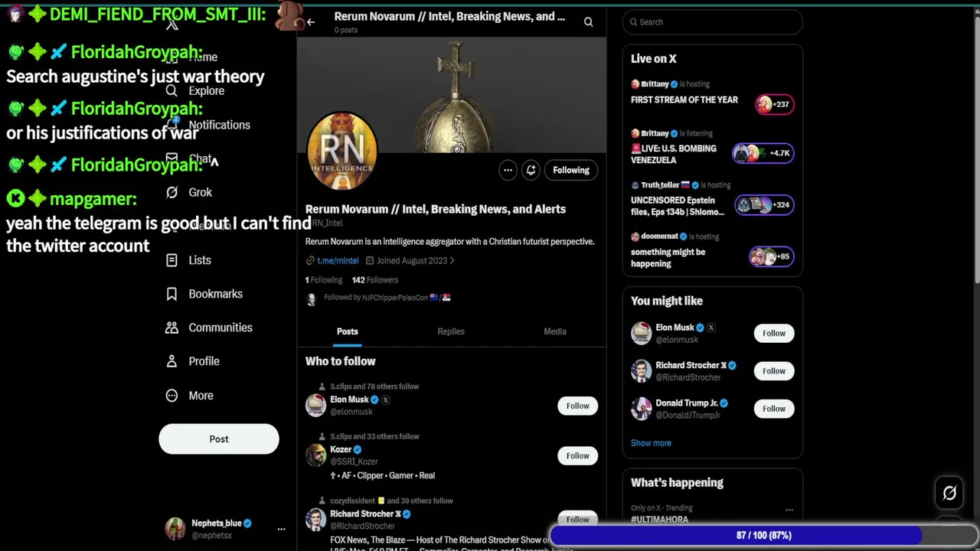Click the X logo in the sidebar

[171, 24]
